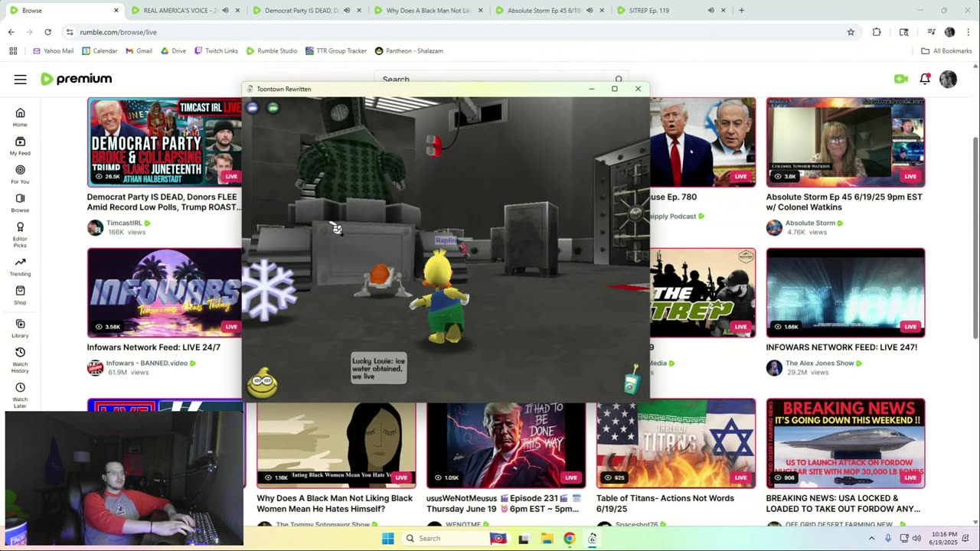Click the rumble.com/browse/live address bar
This screenshot has height=551, width=980.
(x=452, y=32)
